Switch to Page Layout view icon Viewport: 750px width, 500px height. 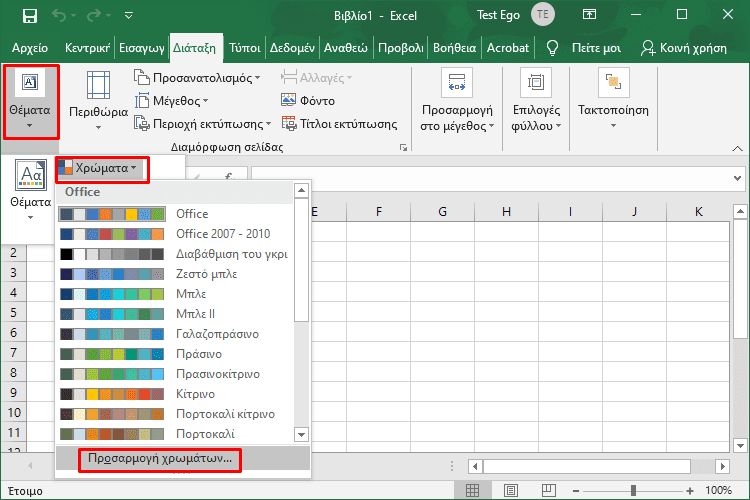[510, 490]
